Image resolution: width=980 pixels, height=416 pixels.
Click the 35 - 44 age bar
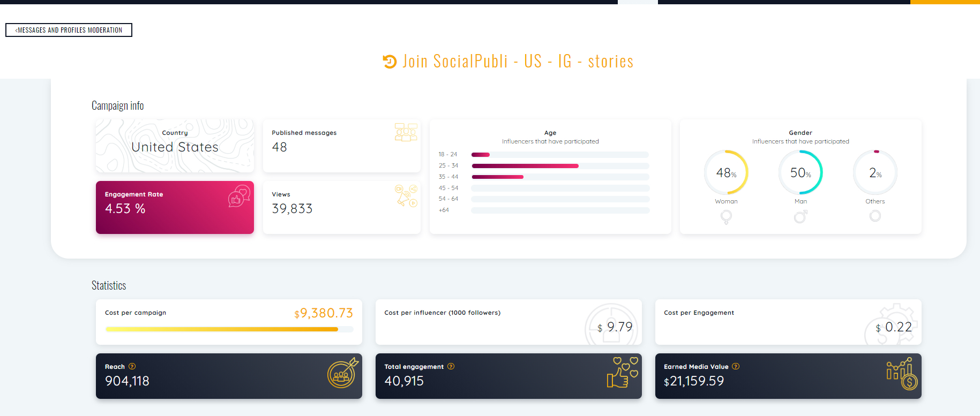560,177
